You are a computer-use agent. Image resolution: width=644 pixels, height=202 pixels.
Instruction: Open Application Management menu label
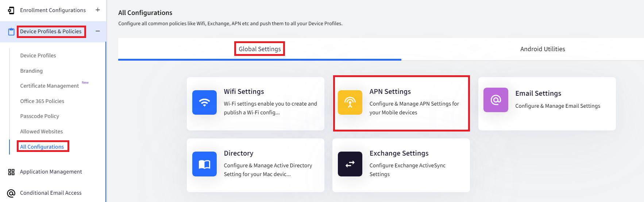(51, 172)
